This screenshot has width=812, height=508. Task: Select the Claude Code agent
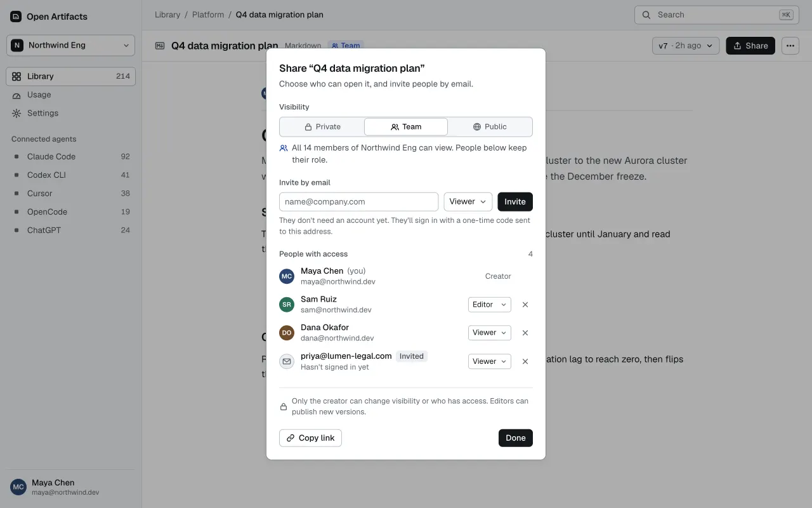pos(71,156)
